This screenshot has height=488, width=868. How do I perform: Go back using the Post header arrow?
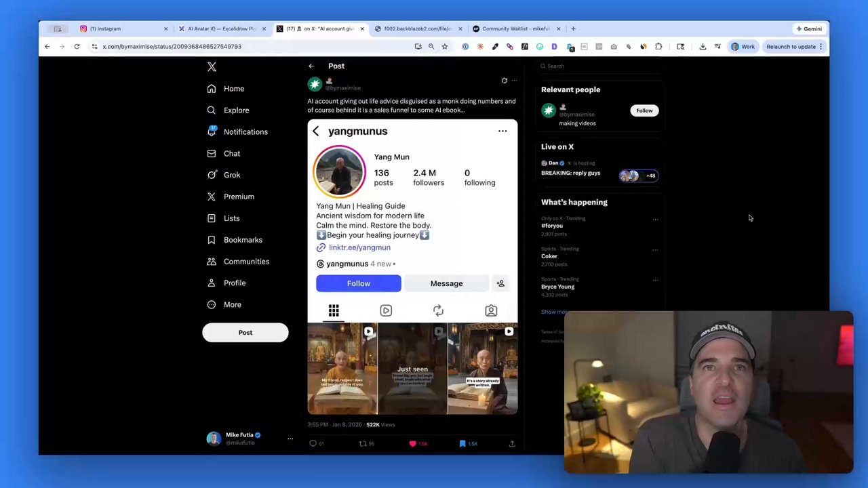(x=311, y=66)
